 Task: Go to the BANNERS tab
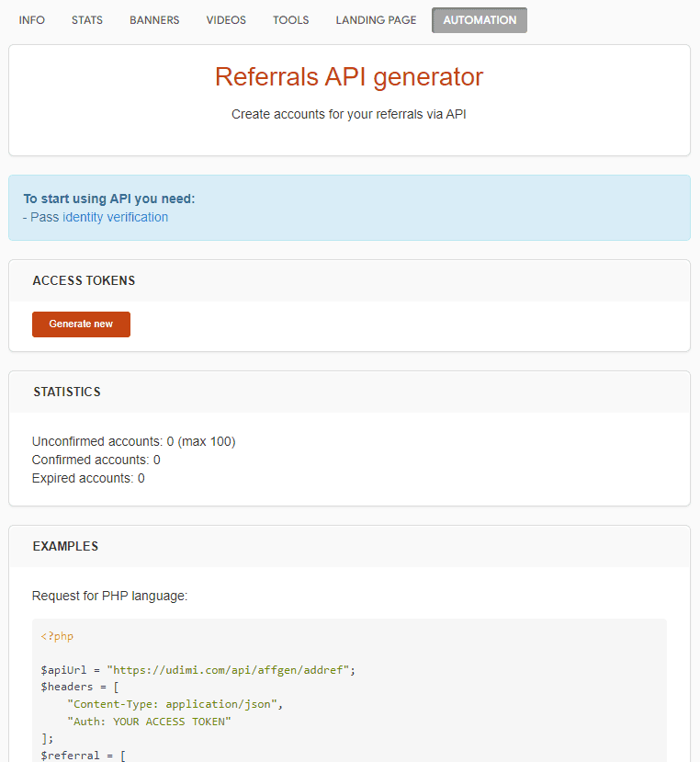[x=154, y=20]
